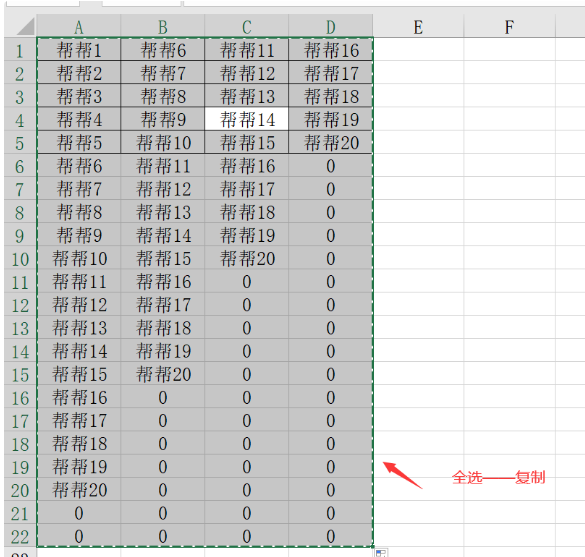Viewport: 585px width, 557px height.
Task: Click cell A1 containing 帮帮1
Action: click(x=79, y=50)
